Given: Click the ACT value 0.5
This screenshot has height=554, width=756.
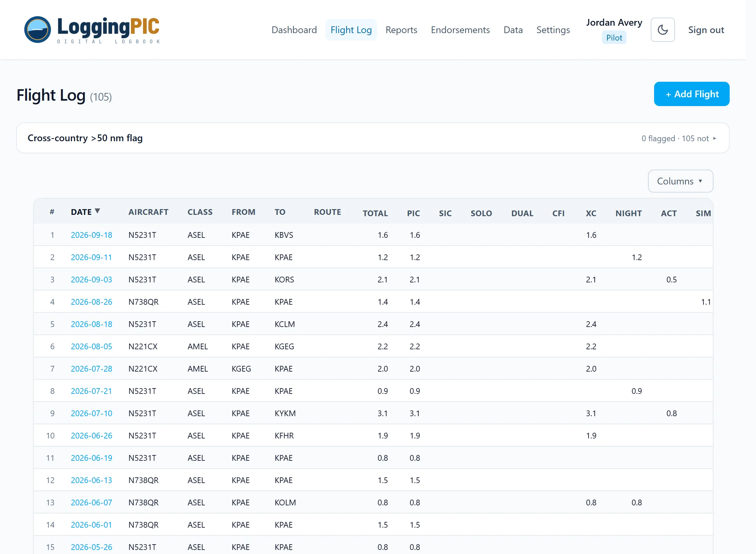Looking at the screenshot, I should pos(671,279).
